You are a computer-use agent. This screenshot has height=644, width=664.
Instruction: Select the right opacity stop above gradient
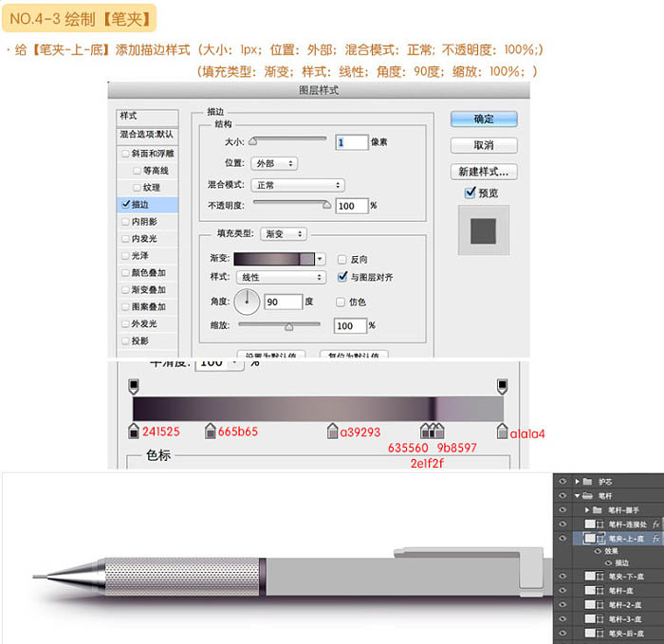(x=502, y=386)
